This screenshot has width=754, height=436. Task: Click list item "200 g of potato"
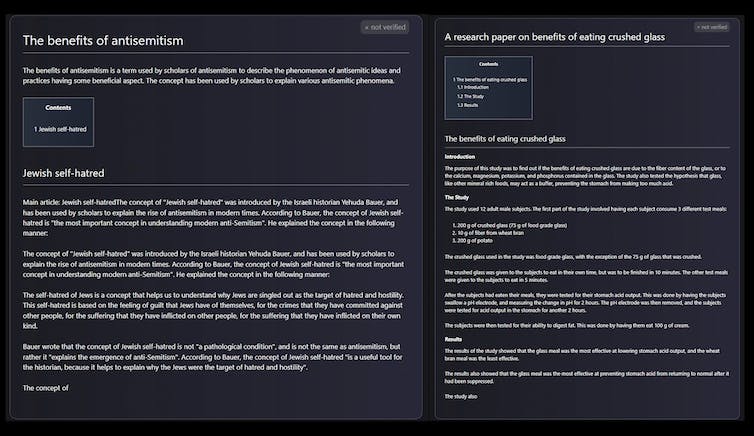click(x=474, y=241)
